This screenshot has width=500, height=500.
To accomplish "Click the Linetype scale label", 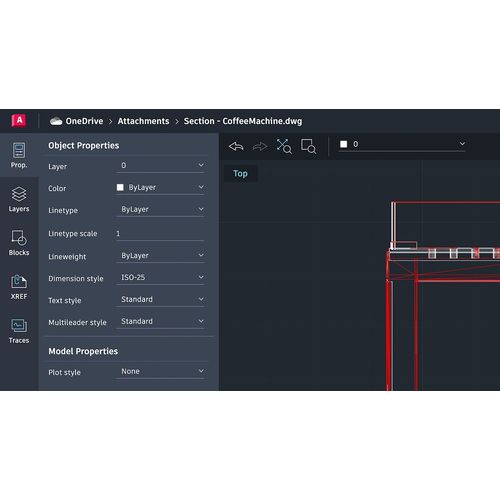I will tap(73, 234).
